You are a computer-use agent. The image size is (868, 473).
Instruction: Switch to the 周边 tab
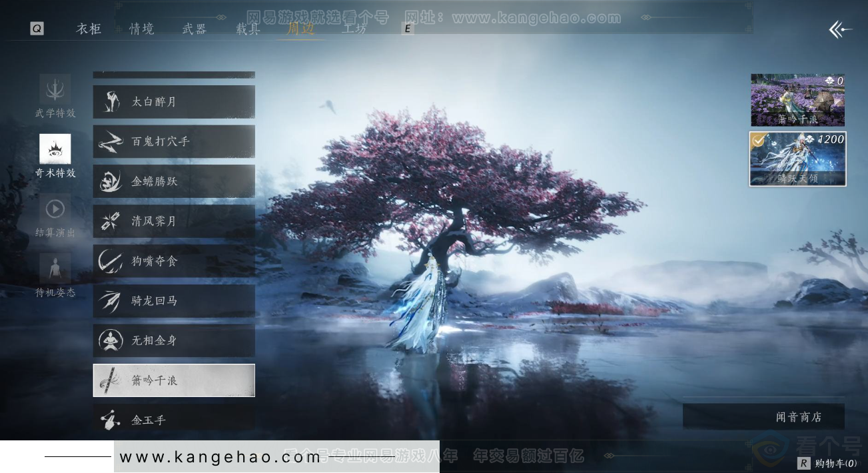tap(301, 29)
